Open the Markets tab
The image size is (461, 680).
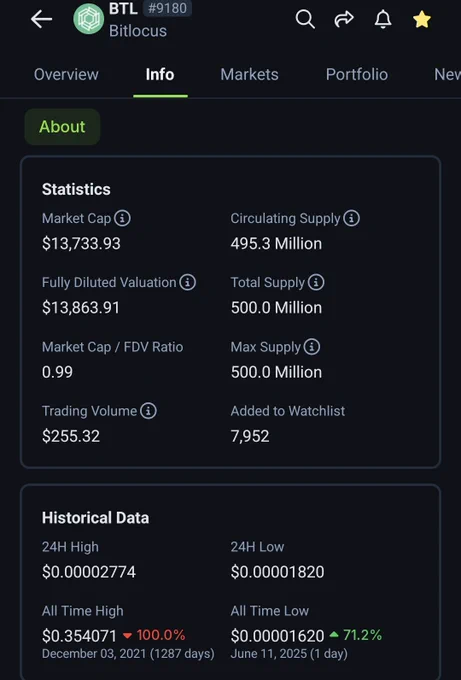coord(249,75)
